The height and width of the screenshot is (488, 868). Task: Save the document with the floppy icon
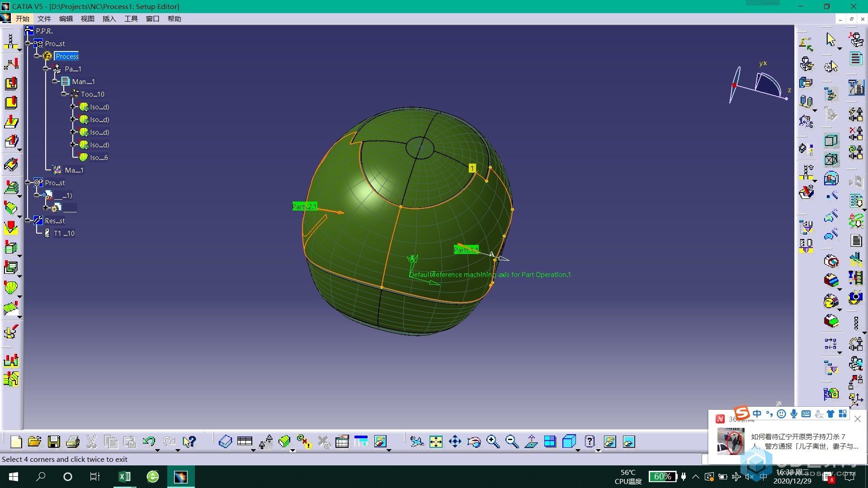pos(54,441)
